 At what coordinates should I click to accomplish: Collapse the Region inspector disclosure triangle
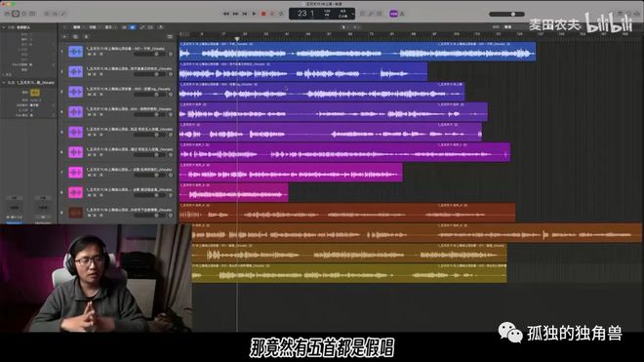click(x=4, y=27)
